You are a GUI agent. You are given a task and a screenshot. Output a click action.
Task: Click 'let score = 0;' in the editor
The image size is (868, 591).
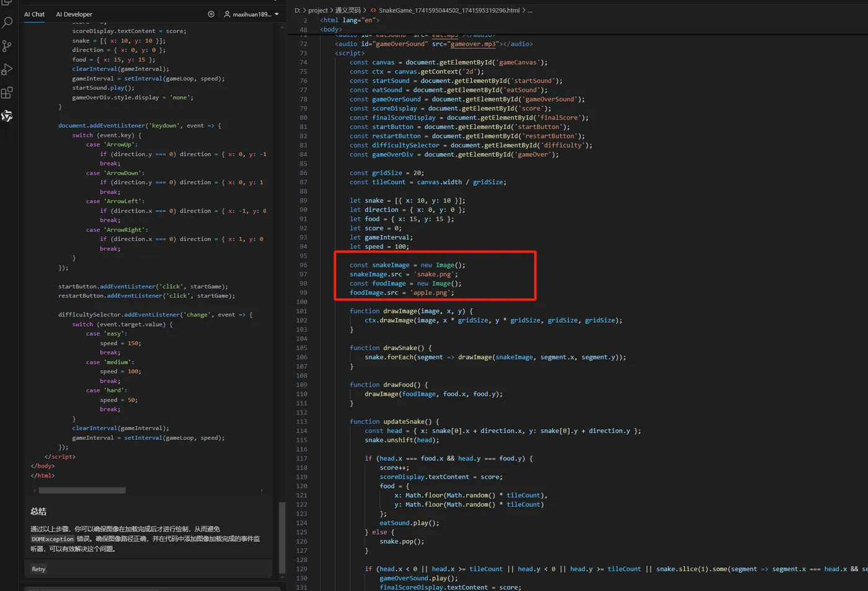click(376, 228)
